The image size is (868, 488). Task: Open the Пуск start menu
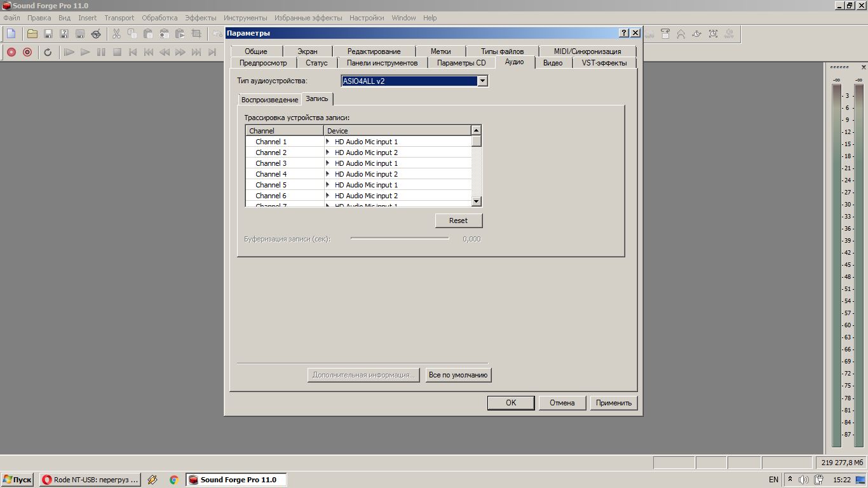pos(17,480)
